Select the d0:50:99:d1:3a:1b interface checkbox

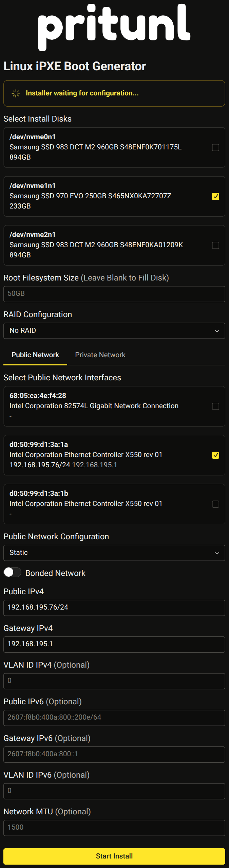(215, 504)
